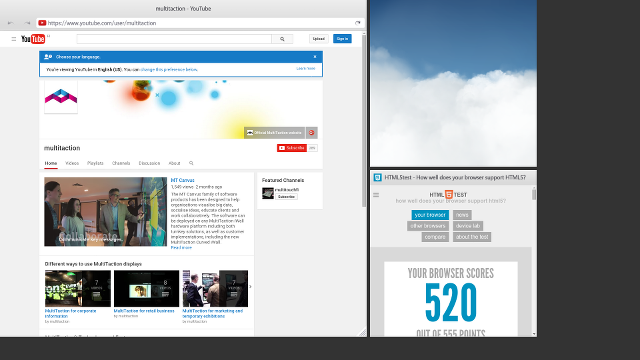Image resolution: width=640 pixels, height=360 pixels.
Task: Focus the YouTube URL address field
Action: pos(200,23)
